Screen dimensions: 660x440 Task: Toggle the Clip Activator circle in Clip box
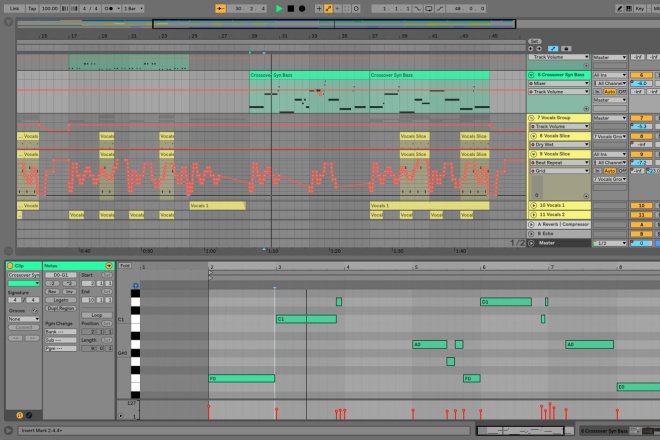(10, 266)
